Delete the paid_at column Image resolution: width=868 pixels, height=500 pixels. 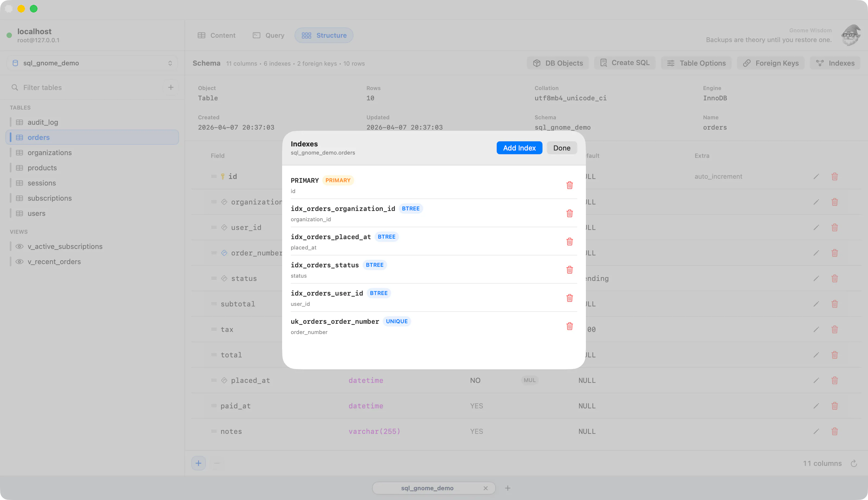[835, 406]
